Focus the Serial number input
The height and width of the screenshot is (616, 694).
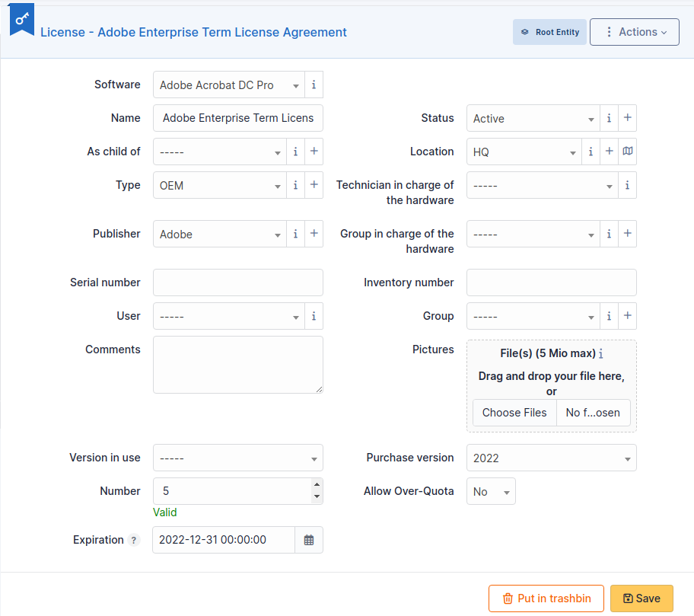coord(238,282)
